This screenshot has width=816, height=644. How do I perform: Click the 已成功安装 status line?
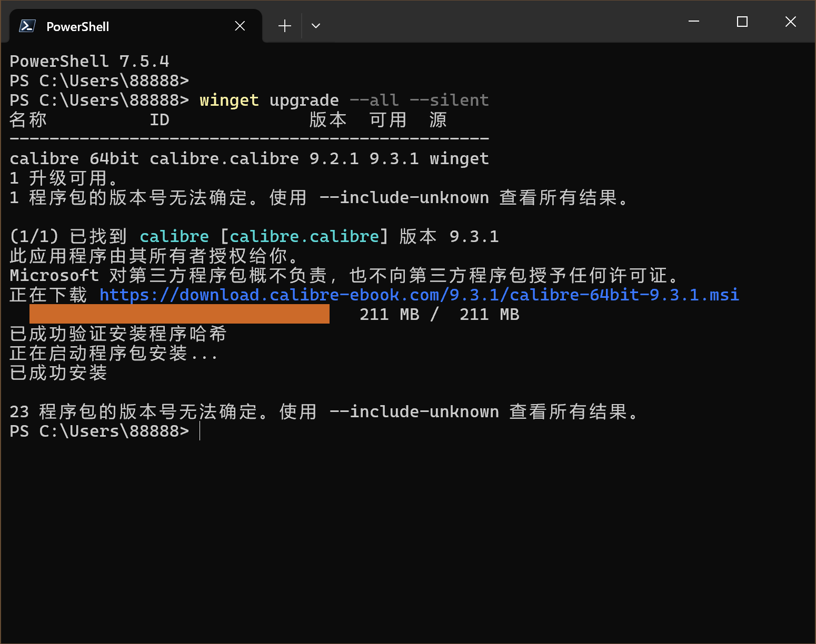click(x=58, y=373)
